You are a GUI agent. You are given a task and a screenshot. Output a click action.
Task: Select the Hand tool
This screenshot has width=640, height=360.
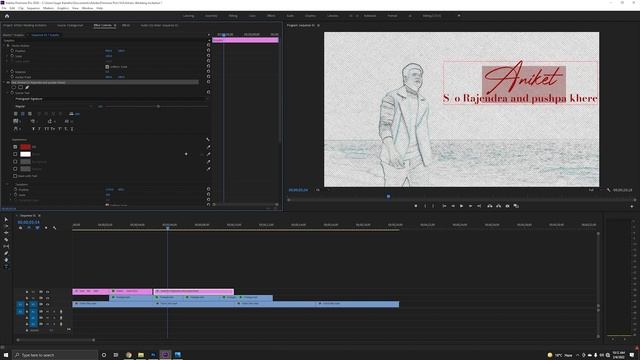[x=6, y=260]
